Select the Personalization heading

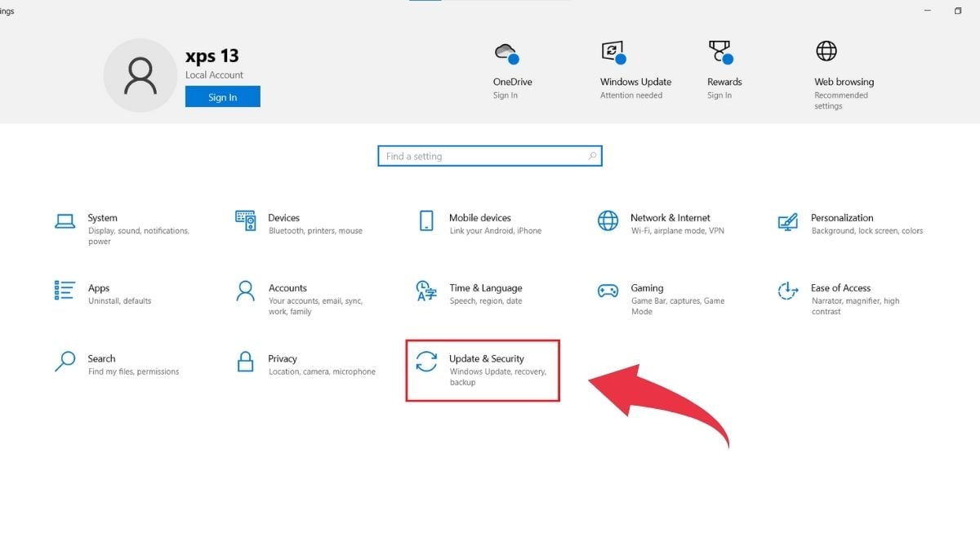tap(842, 218)
